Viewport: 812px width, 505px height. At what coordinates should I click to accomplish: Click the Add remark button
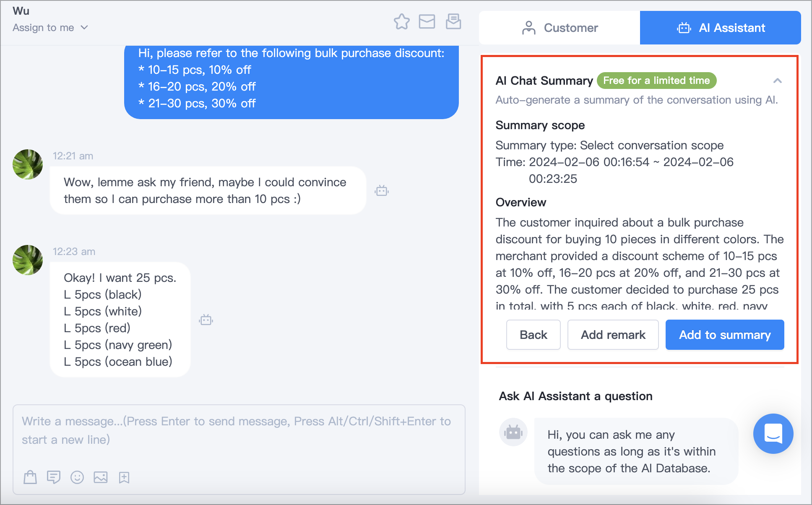[613, 335]
